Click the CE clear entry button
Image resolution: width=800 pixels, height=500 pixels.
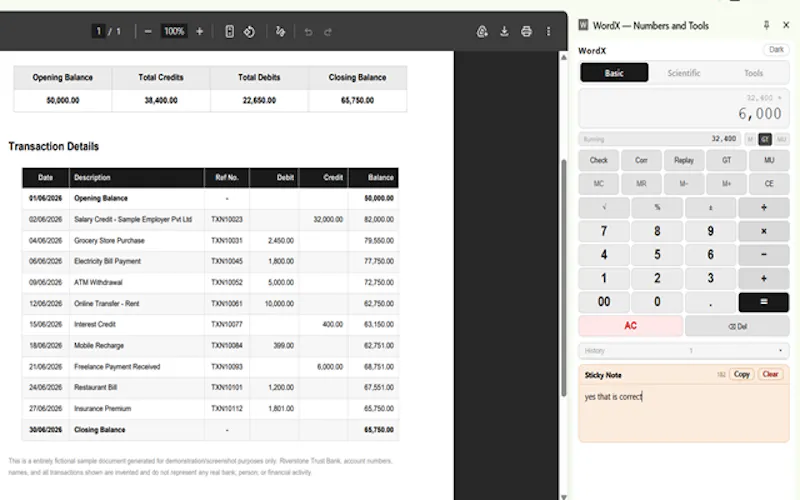click(769, 184)
